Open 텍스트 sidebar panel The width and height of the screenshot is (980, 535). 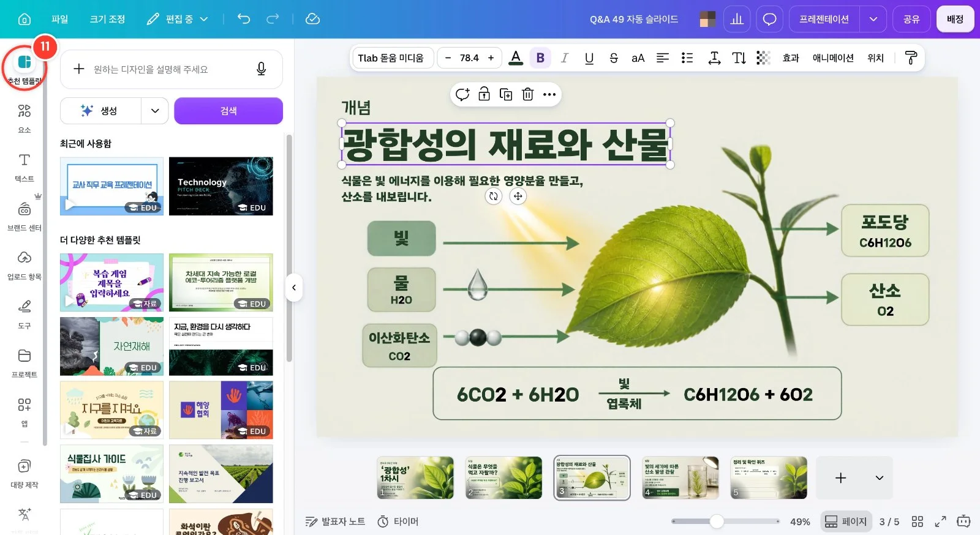click(x=24, y=167)
